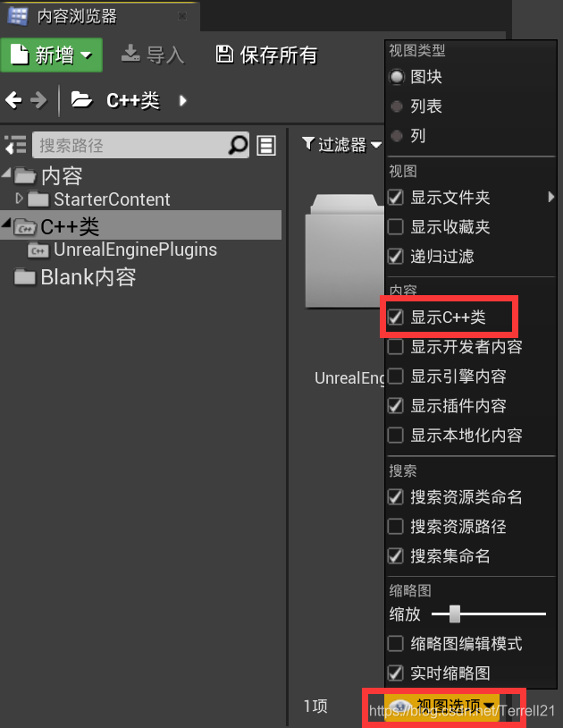The image size is (563, 728).
Task: Select the 列表 view type radio button
Action: (x=397, y=106)
